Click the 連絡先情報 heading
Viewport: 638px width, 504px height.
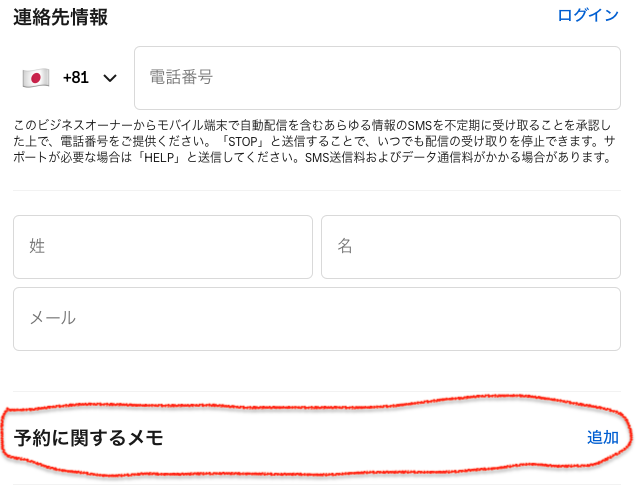(61, 17)
